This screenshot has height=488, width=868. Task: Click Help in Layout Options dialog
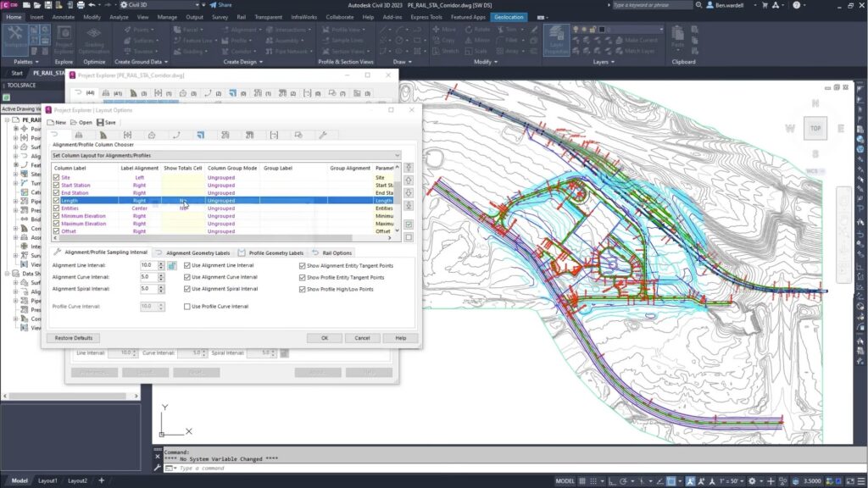400,338
